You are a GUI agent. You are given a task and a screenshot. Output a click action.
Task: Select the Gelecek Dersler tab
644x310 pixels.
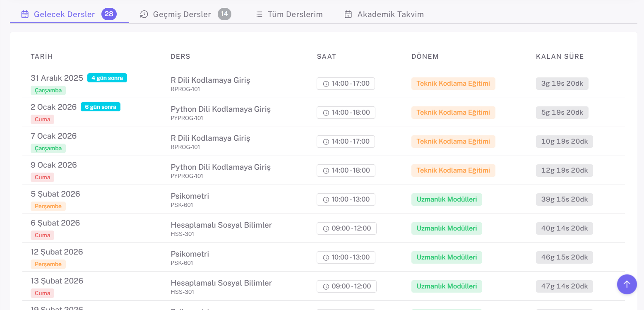point(64,14)
